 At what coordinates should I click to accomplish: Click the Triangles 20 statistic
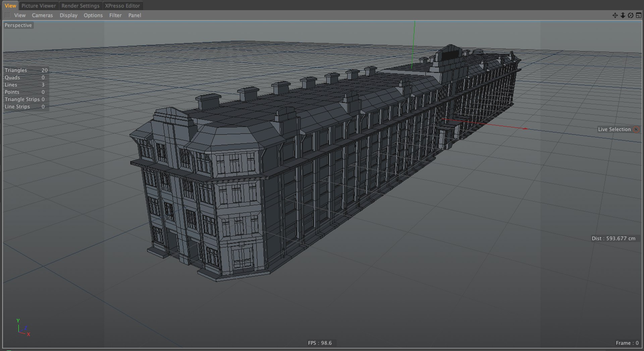[x=26, y=70]
